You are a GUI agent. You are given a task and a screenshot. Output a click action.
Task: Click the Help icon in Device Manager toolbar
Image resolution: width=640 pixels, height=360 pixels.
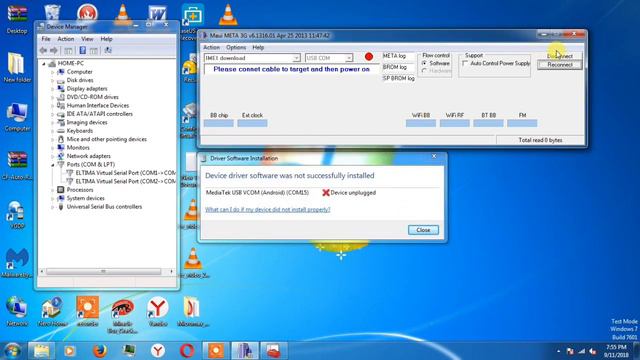[82, 50]
